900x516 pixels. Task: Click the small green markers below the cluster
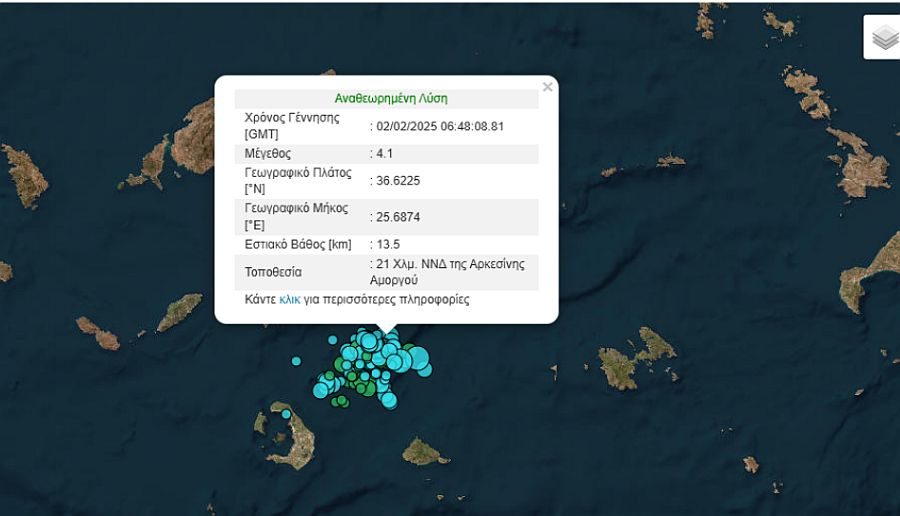[340, 401]
